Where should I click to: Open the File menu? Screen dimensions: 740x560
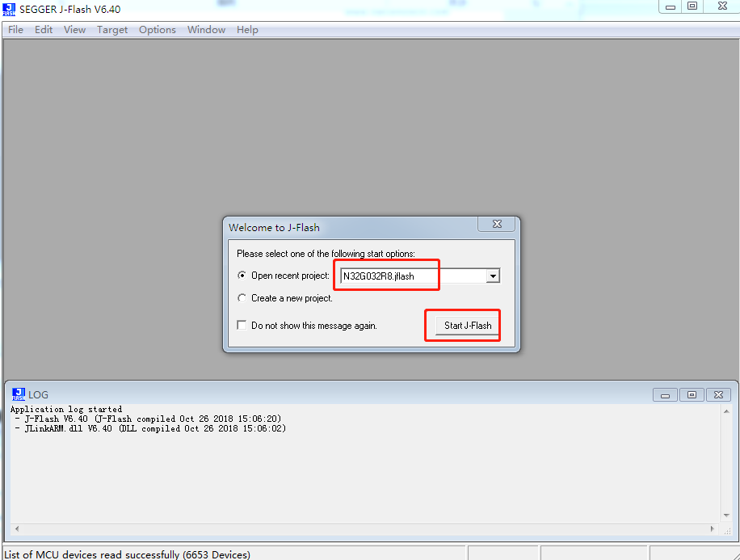[15, 30]
